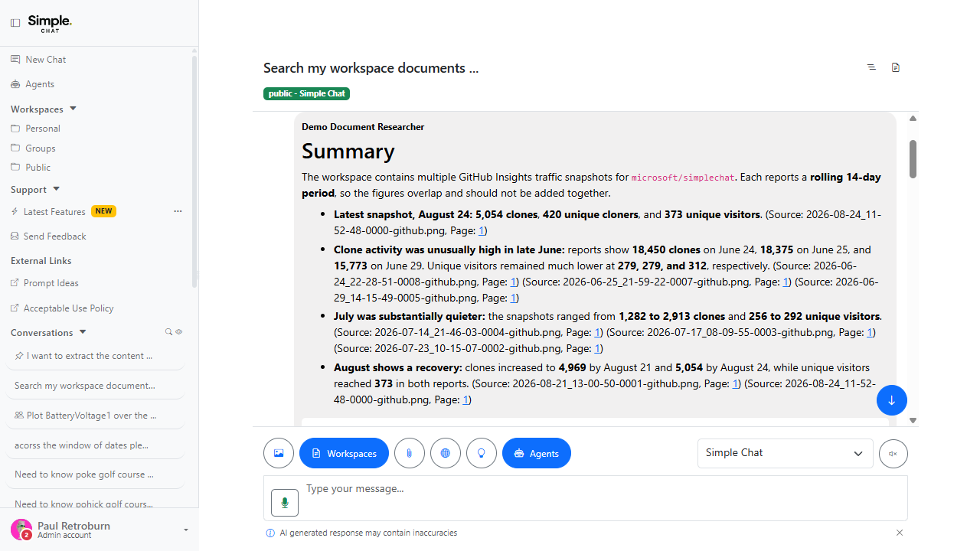
Task: Open Paul Retroburn's profile avatar
Action: point(21,530)
